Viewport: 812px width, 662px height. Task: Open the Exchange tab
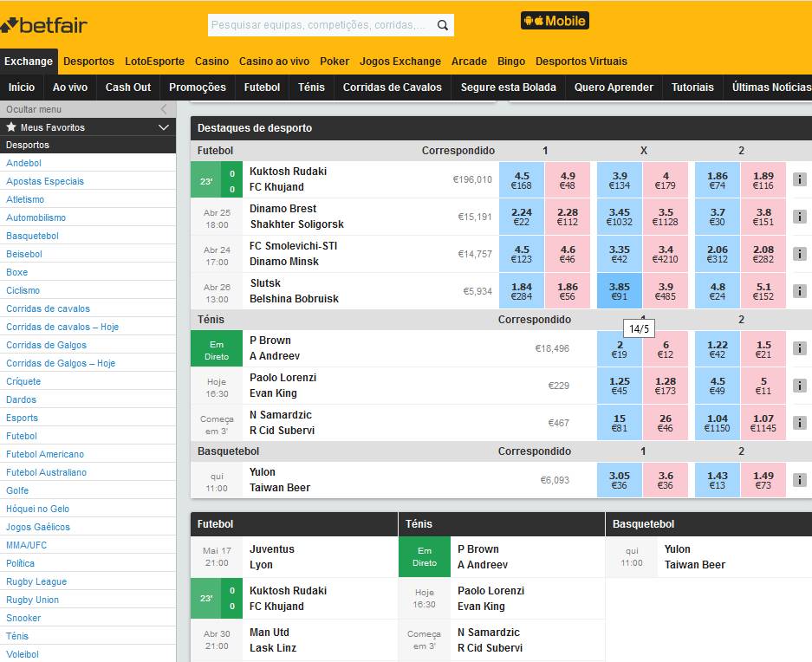pos(29,62)
